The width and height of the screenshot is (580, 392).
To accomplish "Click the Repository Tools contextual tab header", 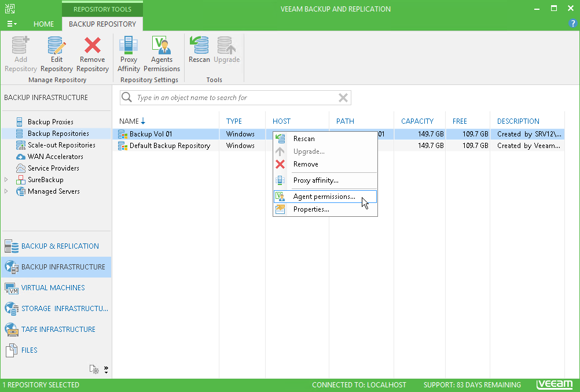I will tap(102, 9).
